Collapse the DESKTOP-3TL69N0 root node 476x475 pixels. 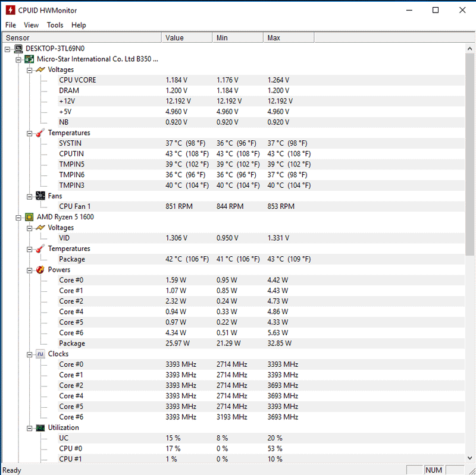tap(8, 49)
